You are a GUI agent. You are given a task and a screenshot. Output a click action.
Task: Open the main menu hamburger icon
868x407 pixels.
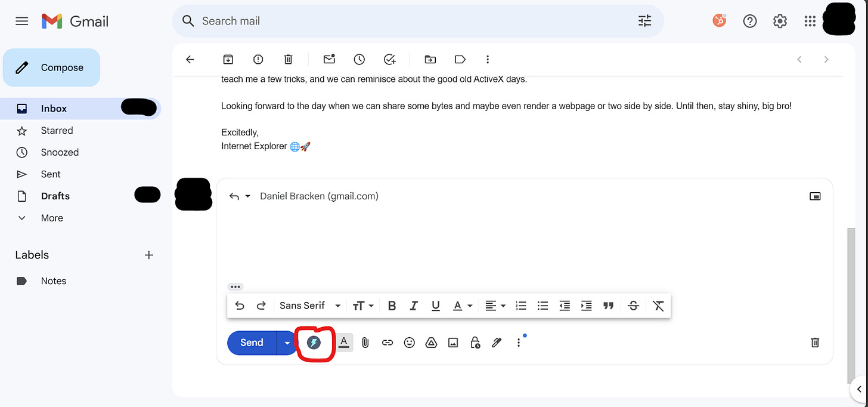click(22, 21)
